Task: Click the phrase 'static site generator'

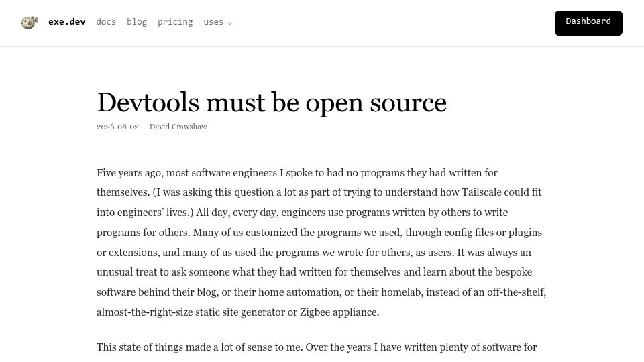Action: pos(240,312)
